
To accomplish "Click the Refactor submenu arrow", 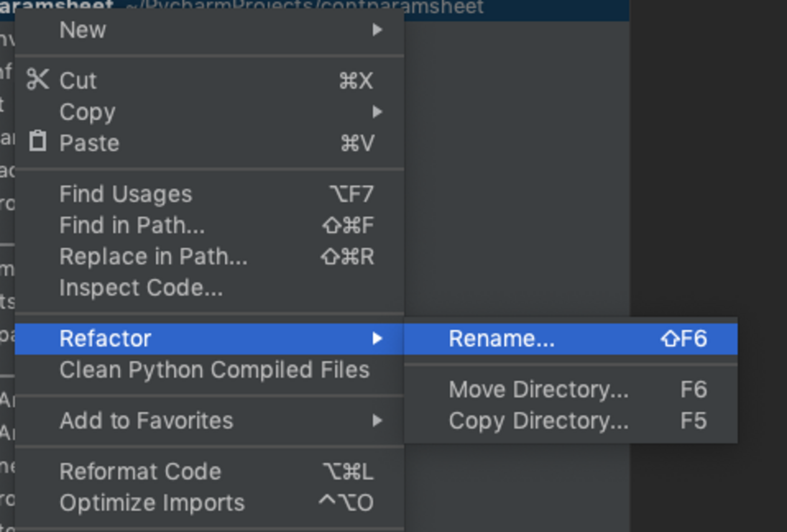I will tap(377, 338).
